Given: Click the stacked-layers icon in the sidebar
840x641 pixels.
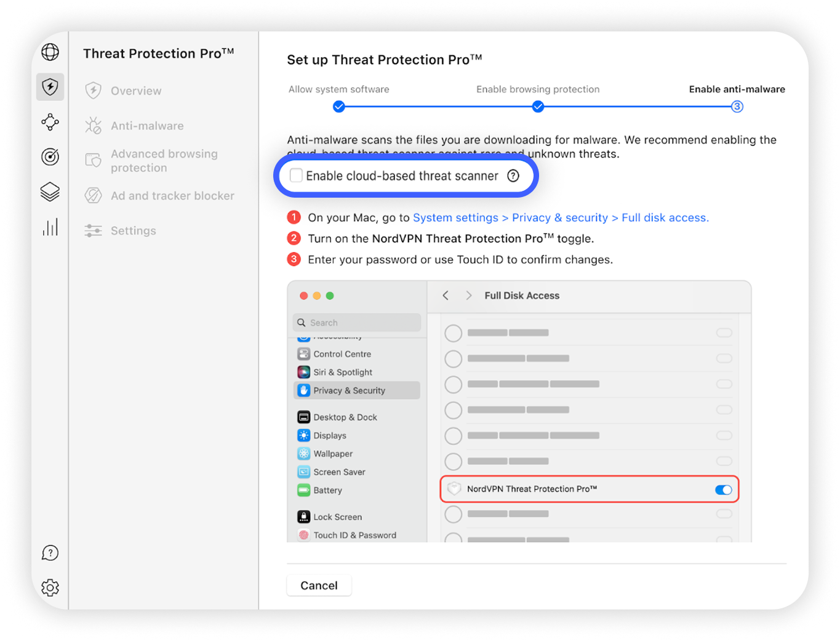Looking at the screenshot, I should tap(50, 191).
